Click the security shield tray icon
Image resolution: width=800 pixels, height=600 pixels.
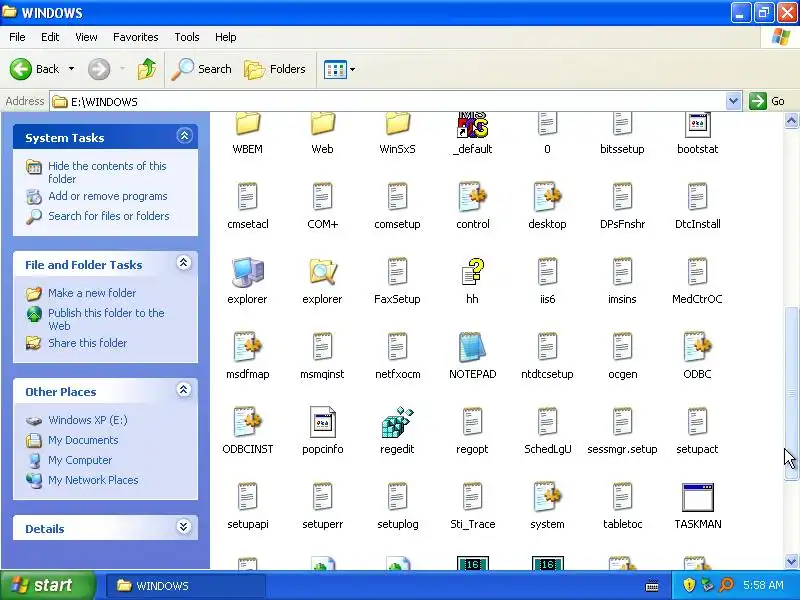(x=689, y=585)
